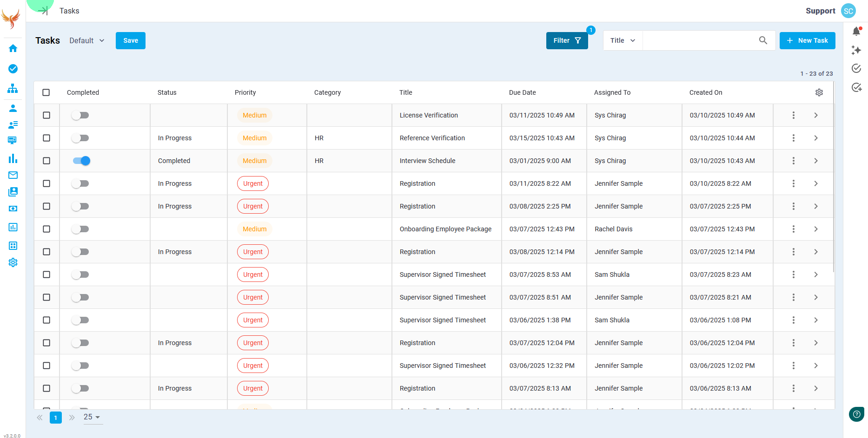The width and height of the screenshot is (868, 438).
Task: Open the mail envelope sidebar icon
Action: click(13, 175)
